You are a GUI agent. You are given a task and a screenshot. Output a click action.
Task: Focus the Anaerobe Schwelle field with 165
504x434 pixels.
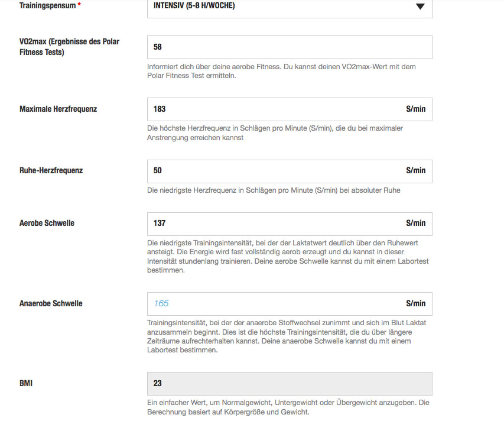(x=272, y=304)
